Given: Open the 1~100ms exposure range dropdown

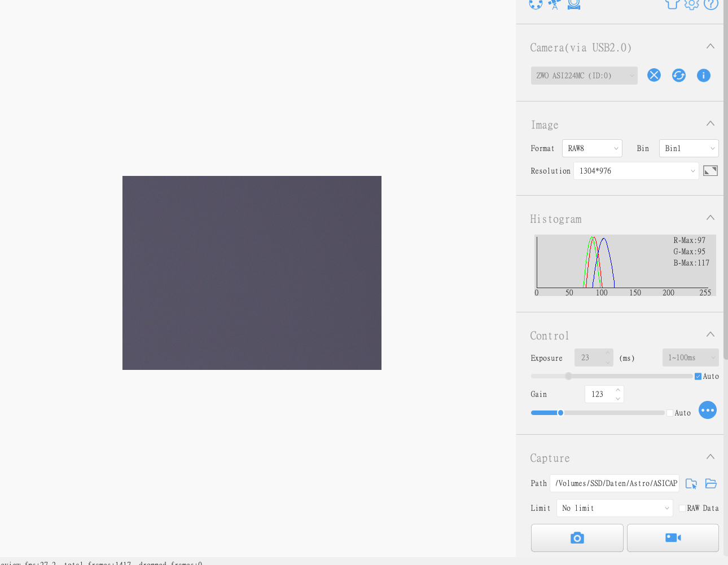Looking at the screenshot, I should (691, 357).
